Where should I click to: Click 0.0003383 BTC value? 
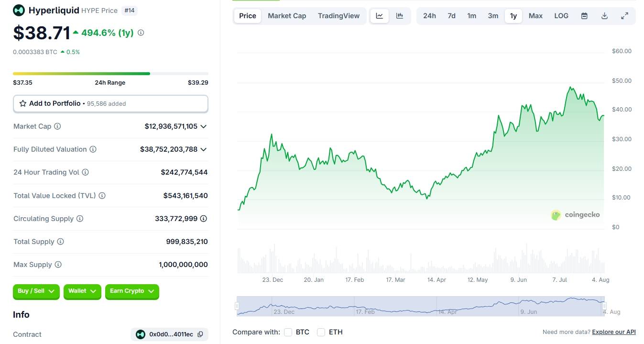[x=35, y=52]
